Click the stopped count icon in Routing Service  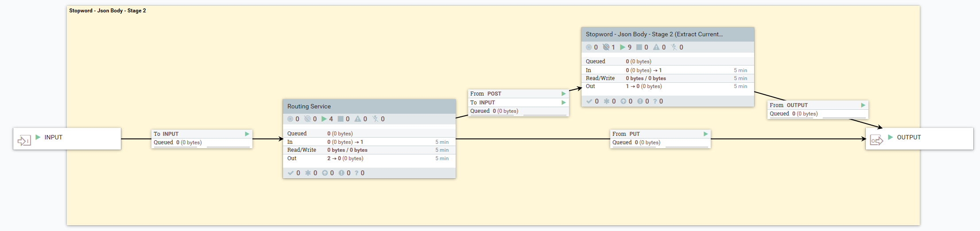[341, 119]
